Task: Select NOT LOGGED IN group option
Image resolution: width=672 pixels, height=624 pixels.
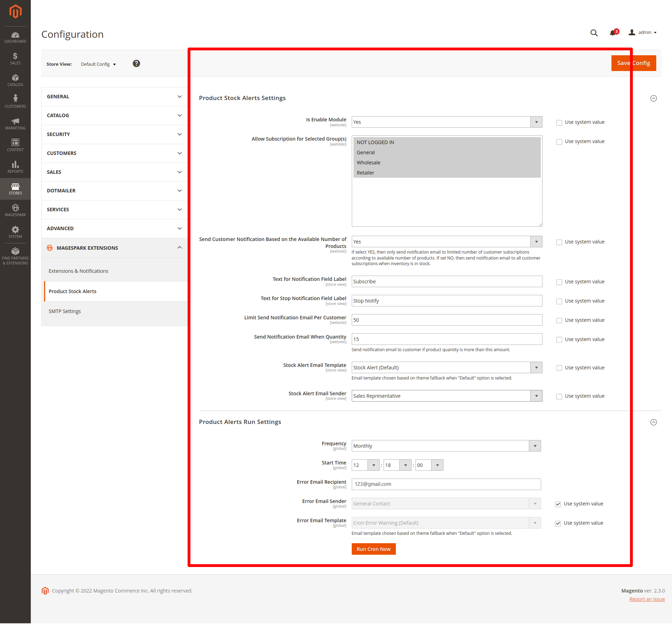Action: click(447, 143)
